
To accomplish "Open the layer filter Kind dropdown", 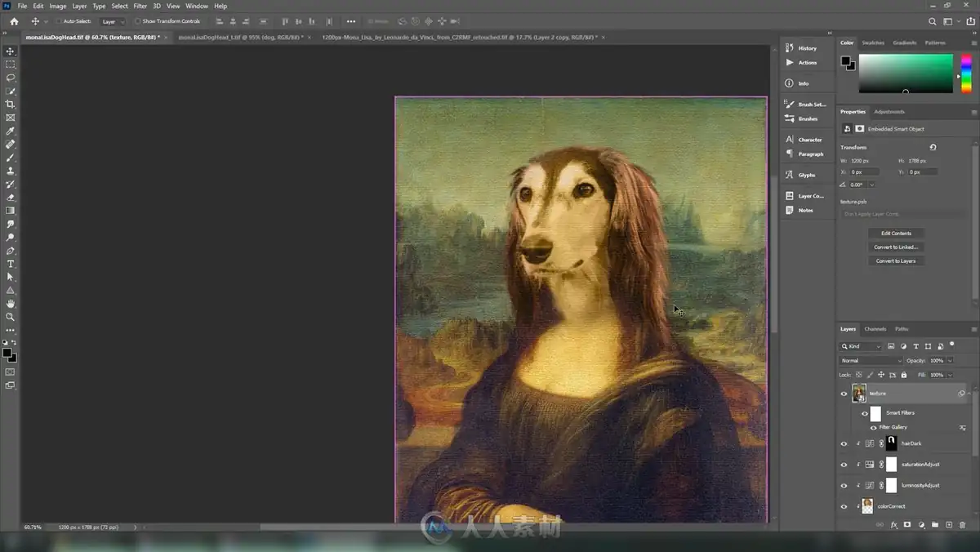I will pyautogui.click(x=861, y=346).
